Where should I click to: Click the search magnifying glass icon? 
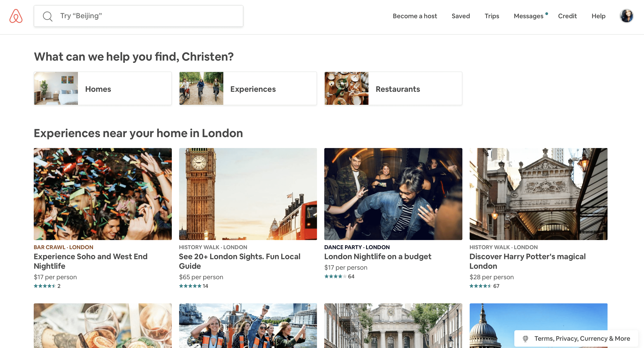(x=47, y=16)
